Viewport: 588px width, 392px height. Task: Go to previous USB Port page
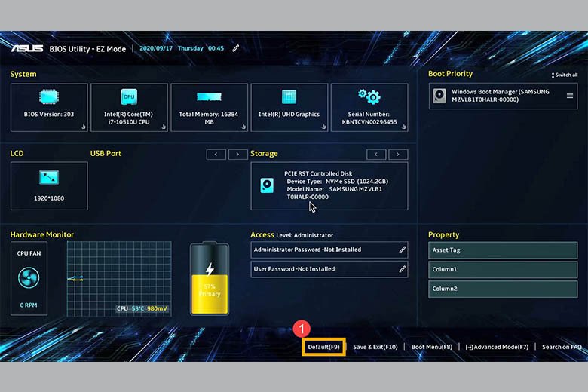216,154
